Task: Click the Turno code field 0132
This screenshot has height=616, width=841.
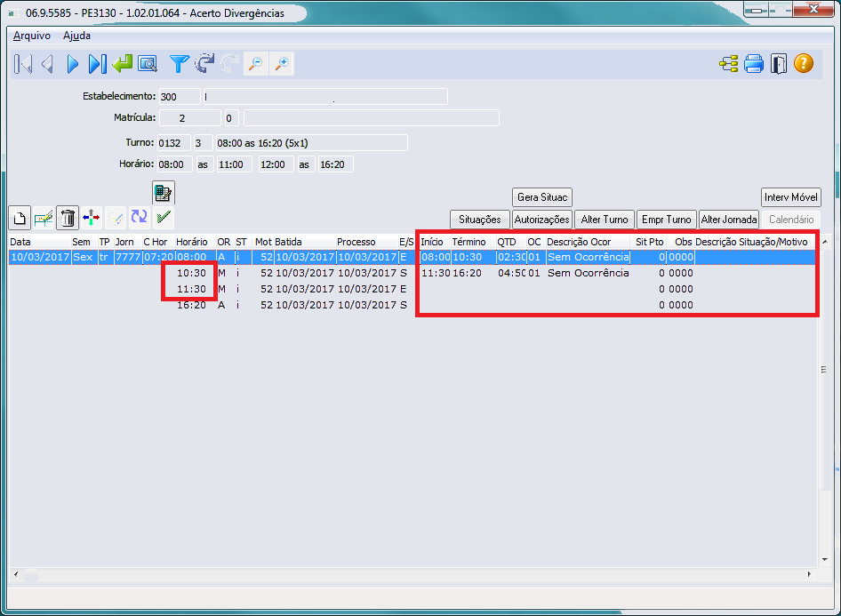Action: pyautogui.click(x=174, y=143)
